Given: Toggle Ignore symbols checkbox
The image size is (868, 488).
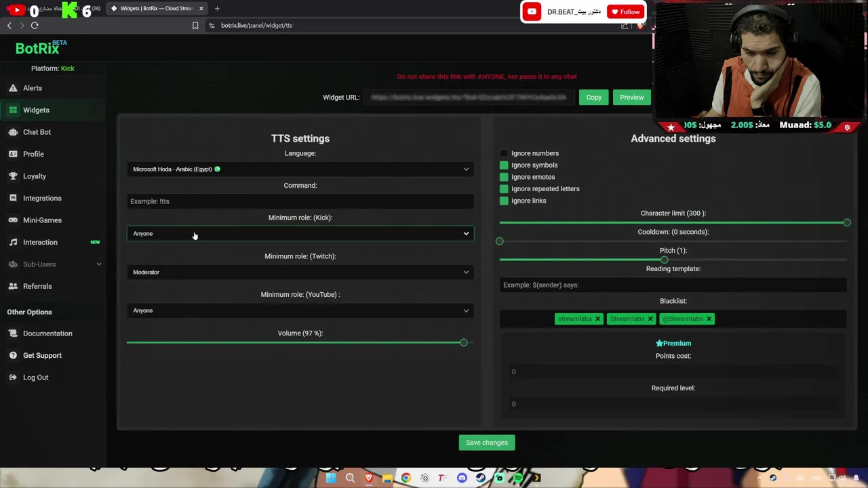Looking at the screenshot, I should click(504, 165).
